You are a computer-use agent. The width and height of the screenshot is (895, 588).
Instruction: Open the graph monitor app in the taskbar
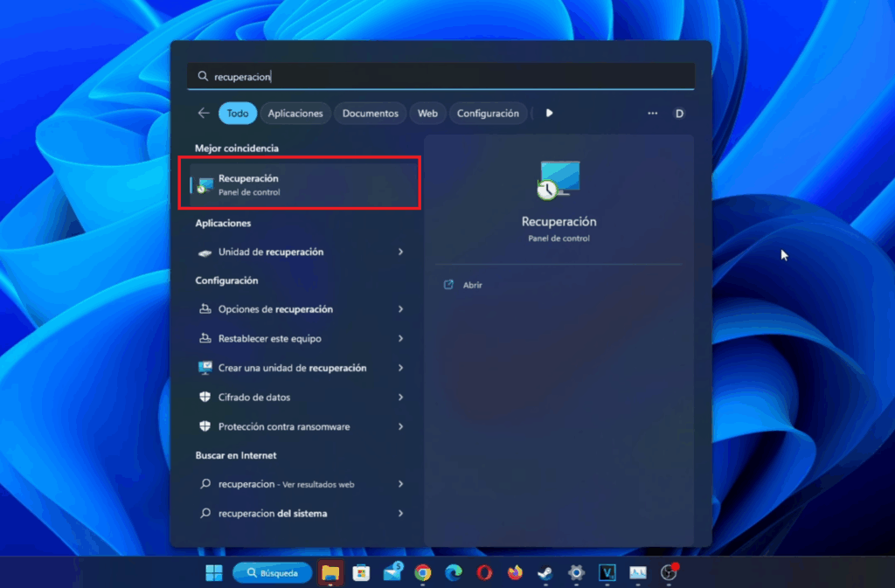[x=637, y=572]
